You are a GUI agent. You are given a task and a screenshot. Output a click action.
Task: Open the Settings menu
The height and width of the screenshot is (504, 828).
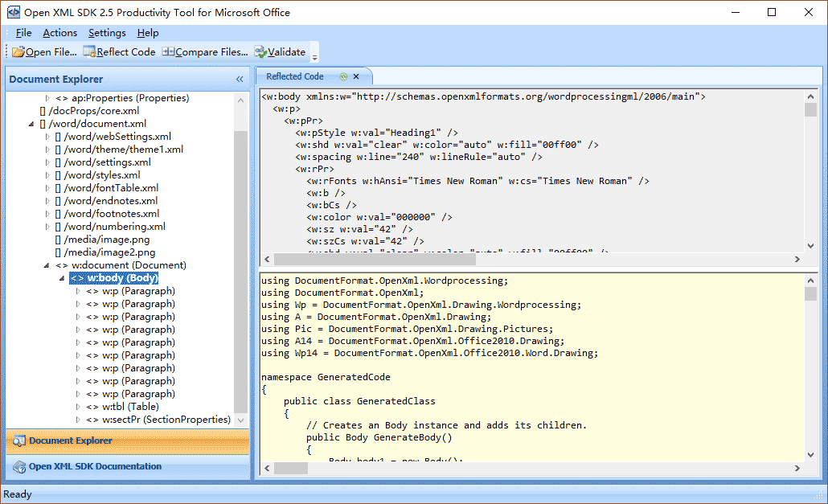[x=107, y=33]
